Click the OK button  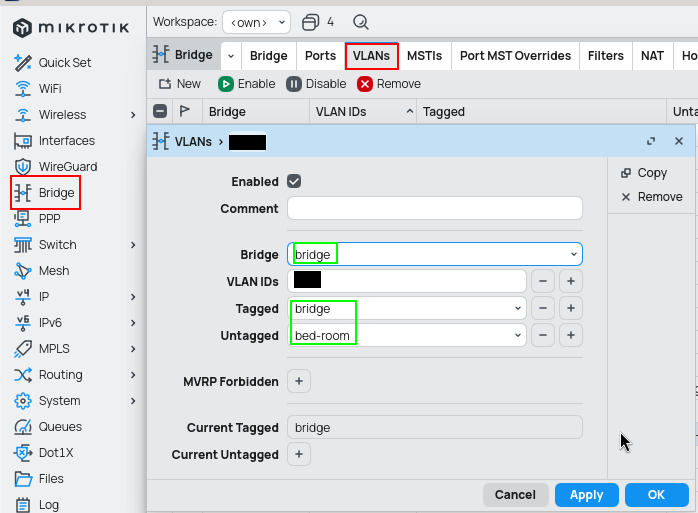tap(657, 495)
